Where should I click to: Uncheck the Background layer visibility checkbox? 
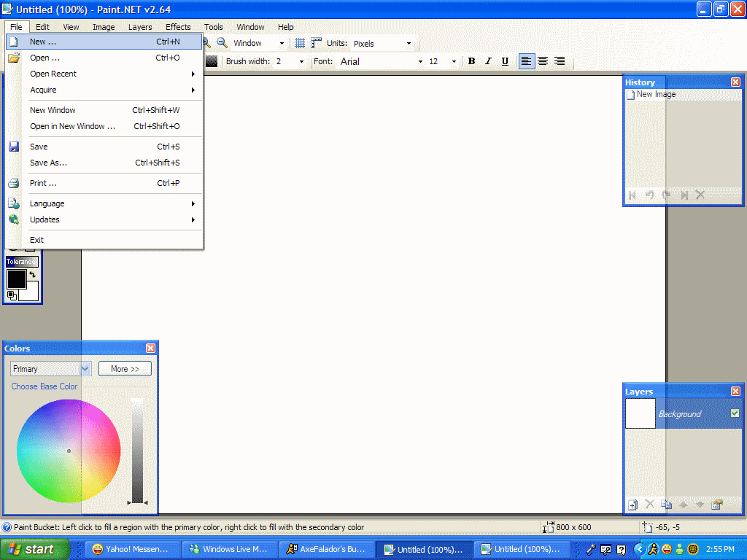pos(735,413)
